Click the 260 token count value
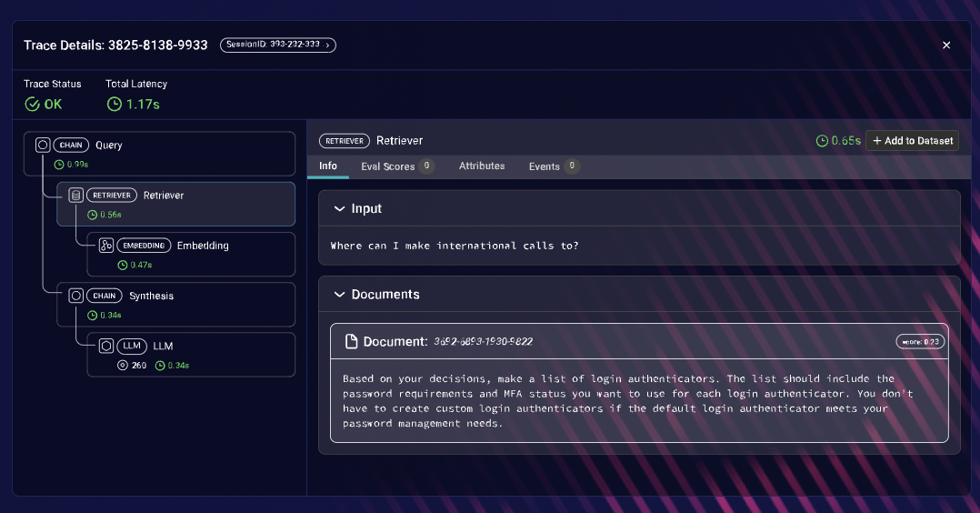 [x=139, y=366]
